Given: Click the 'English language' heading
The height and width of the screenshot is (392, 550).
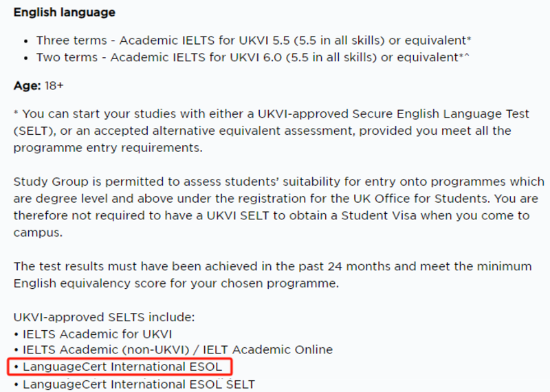Looking at the screenshot, I should click(x=64, y=12).
